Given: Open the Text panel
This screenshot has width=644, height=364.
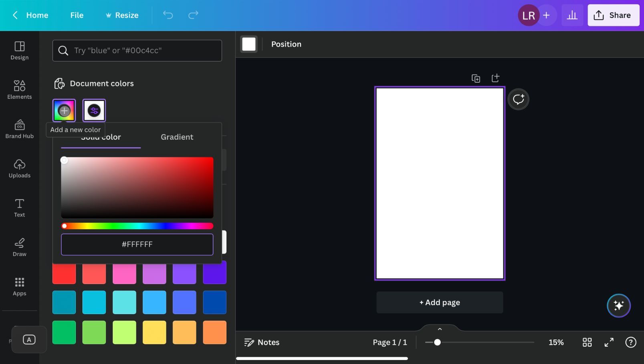Looking at the screenshot, I should point(19,208).
